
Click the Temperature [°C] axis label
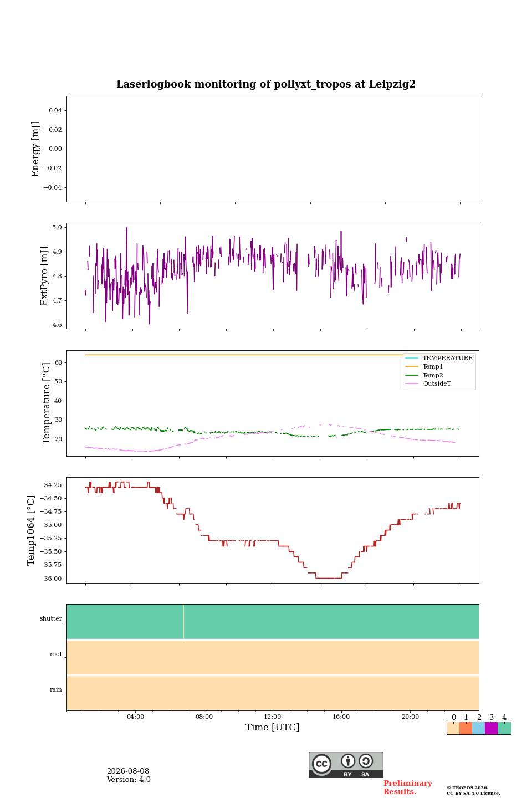pyautogui.click(x=47, y=403)
